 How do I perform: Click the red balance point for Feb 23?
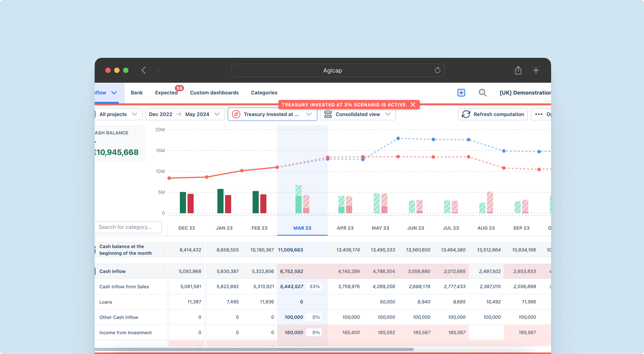coord(242,171)
